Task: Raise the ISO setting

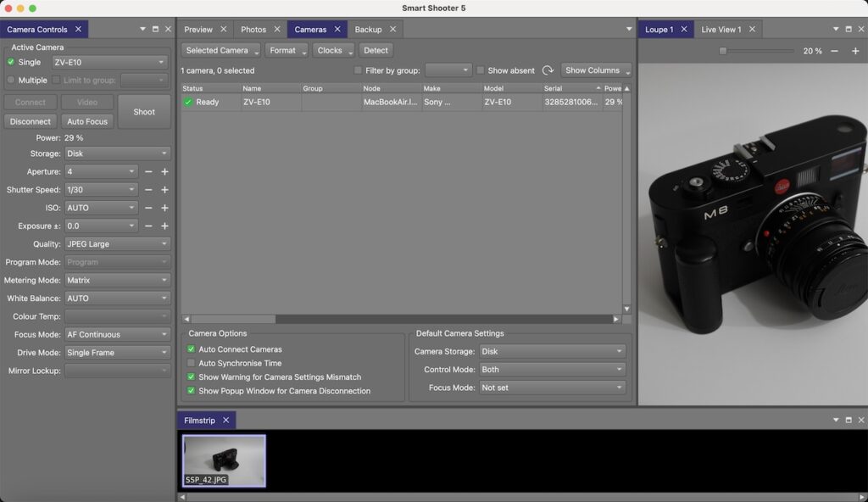Action: pos(165,208)
